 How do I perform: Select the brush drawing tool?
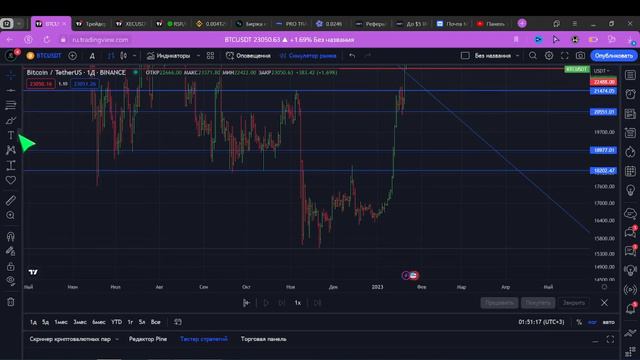point(11,120)
